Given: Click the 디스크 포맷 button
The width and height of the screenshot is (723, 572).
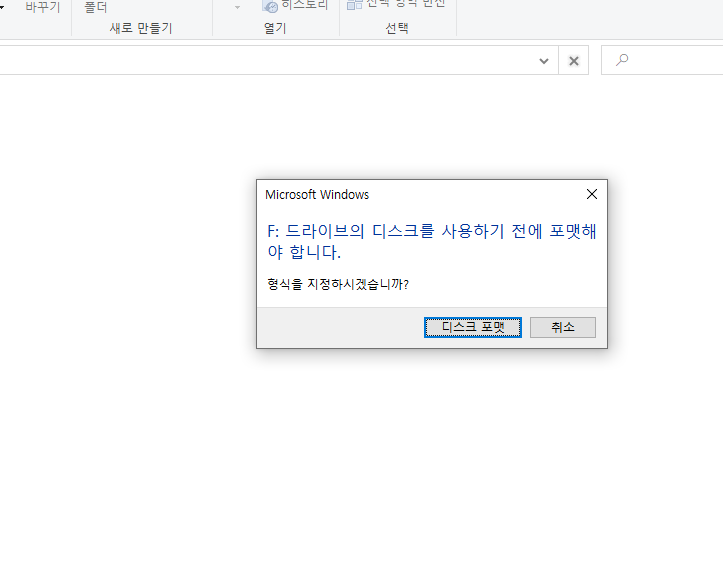Looking at the screenshot, I should 473,327.
